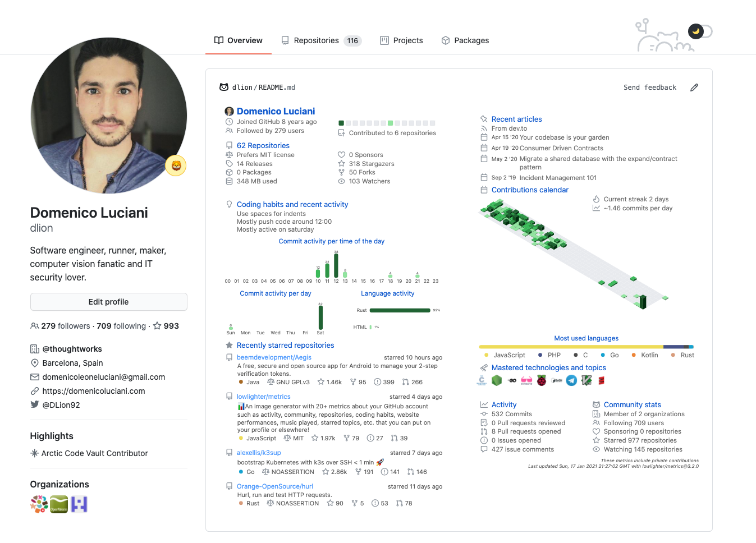Click the Most used languages color bar
Screen dimensions: 756x543
pyautogui.click(x=586, y=347)
